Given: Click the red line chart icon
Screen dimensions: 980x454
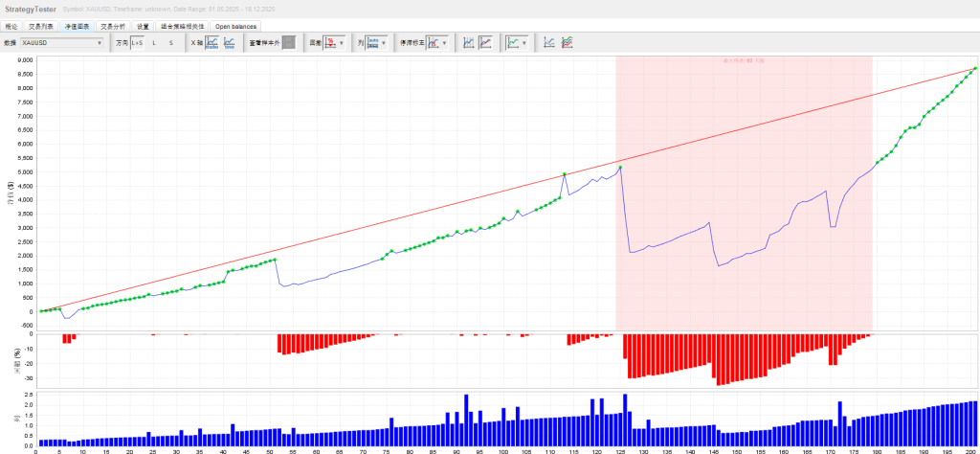Looking at the screenshot, I should [x=486, y=43].
